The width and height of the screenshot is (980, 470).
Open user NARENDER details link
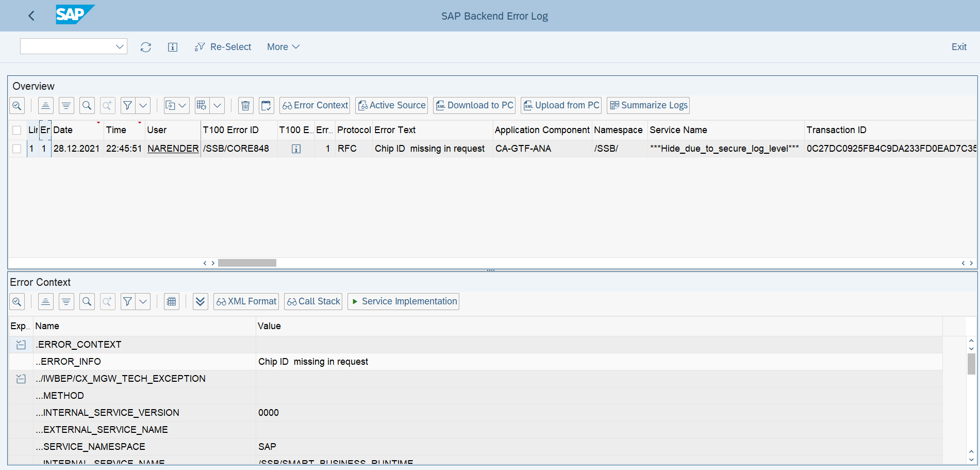[173, 149]
